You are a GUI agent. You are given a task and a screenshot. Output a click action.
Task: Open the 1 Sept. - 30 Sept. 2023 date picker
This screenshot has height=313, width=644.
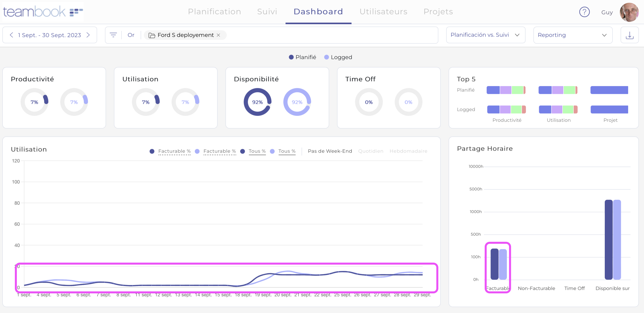click(x=50, y=35)
